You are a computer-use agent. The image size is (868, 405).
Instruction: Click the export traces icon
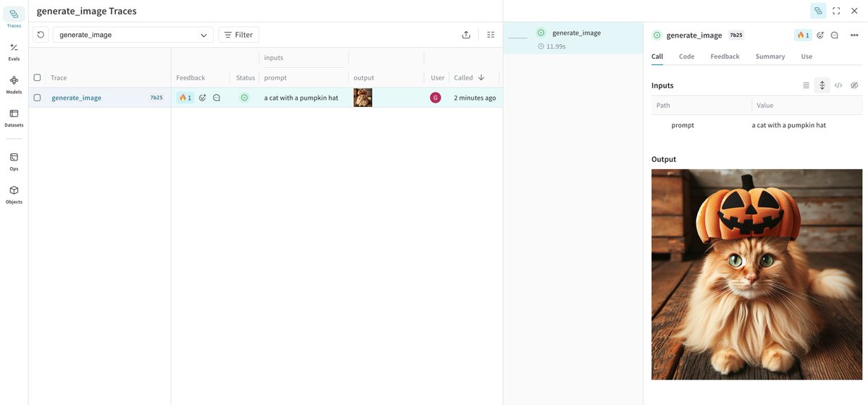pos(466,35)
